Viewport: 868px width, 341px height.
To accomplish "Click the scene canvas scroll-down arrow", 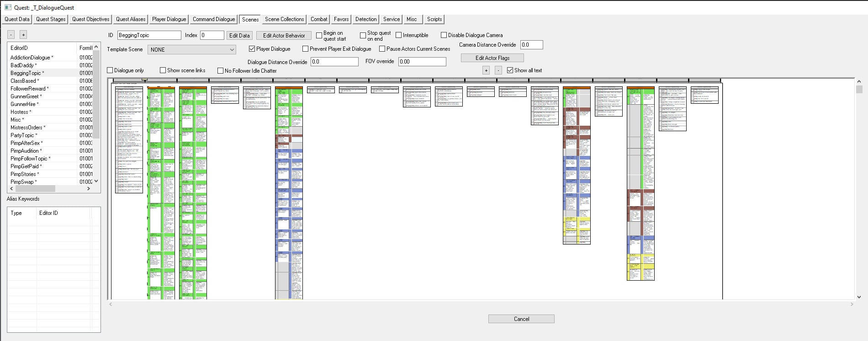I will pyautogui.click(x=859, y=297).
